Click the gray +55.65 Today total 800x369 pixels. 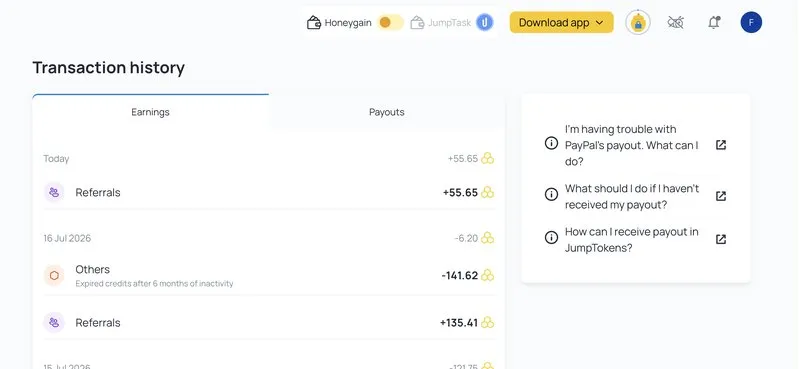click(463, 159)
